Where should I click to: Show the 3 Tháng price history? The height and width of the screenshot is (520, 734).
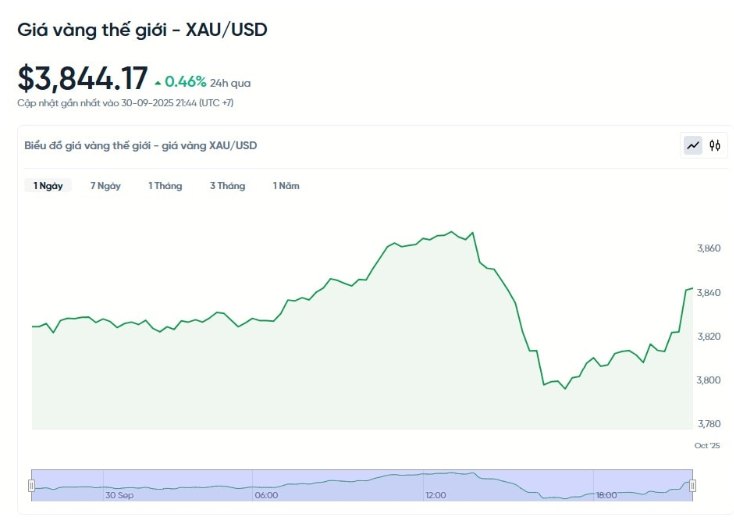tap(227, 186)
